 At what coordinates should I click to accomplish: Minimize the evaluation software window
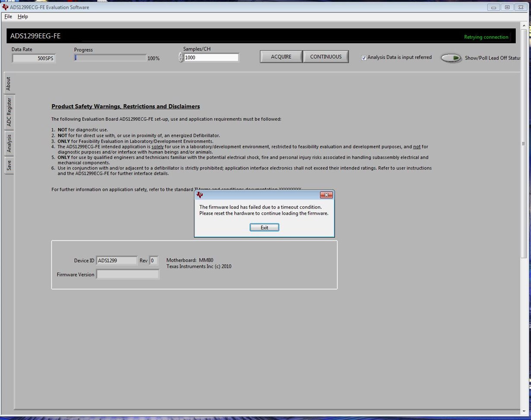tap(494, 7)
